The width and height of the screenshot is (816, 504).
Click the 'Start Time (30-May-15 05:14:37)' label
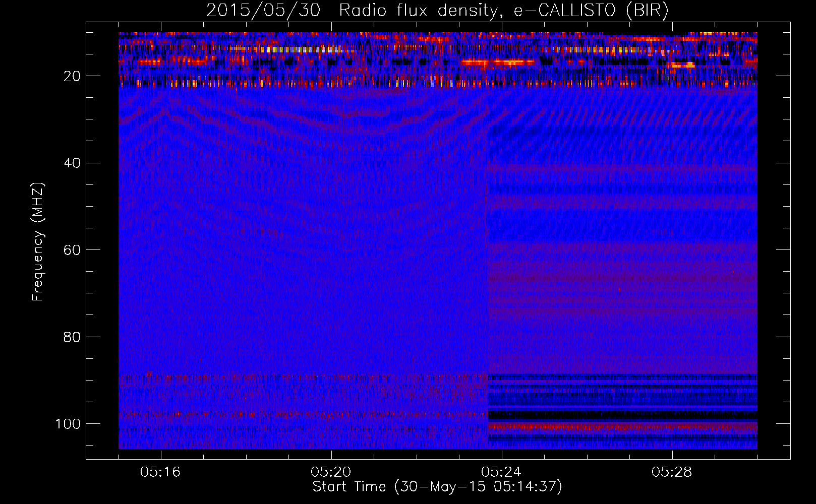click(x=437, y=487)
